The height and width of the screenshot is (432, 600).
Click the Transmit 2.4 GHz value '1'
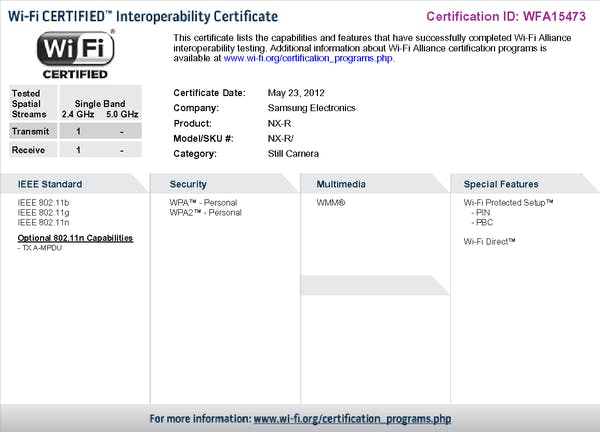coord(78,132)
